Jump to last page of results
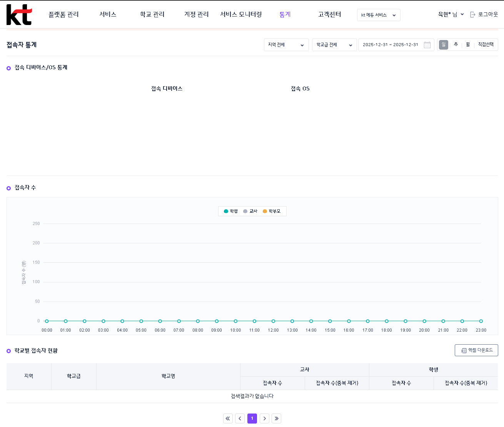 point(276,419)
